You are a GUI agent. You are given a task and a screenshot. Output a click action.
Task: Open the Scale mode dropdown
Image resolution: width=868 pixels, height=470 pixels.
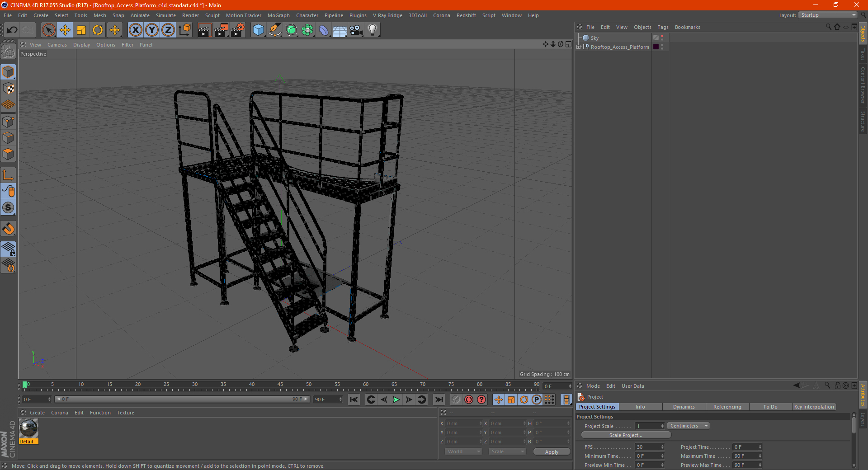point(507,452)
